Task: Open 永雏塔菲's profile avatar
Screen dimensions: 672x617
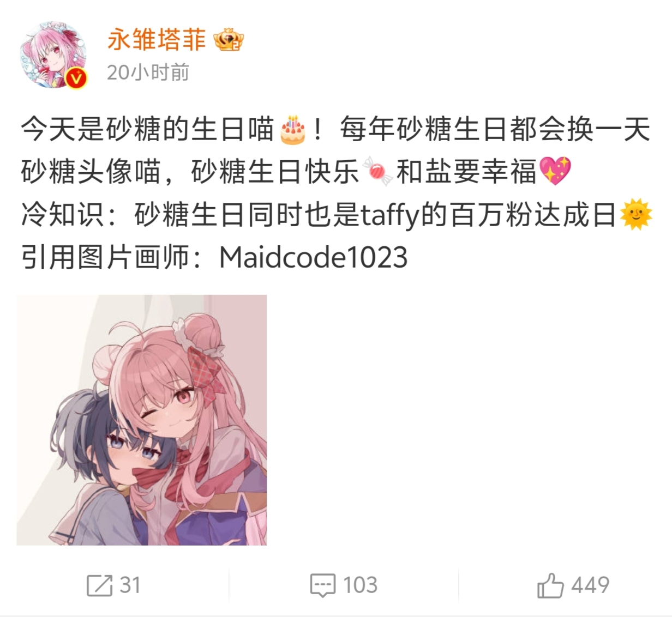Action: 53,56
